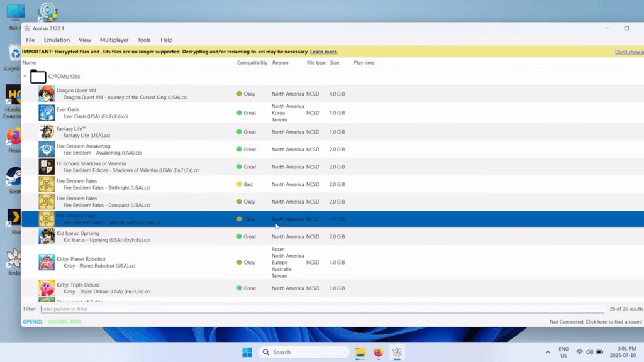Open the Help menu
The width and height of the screenshot is (644, 362).
(166, 40)
